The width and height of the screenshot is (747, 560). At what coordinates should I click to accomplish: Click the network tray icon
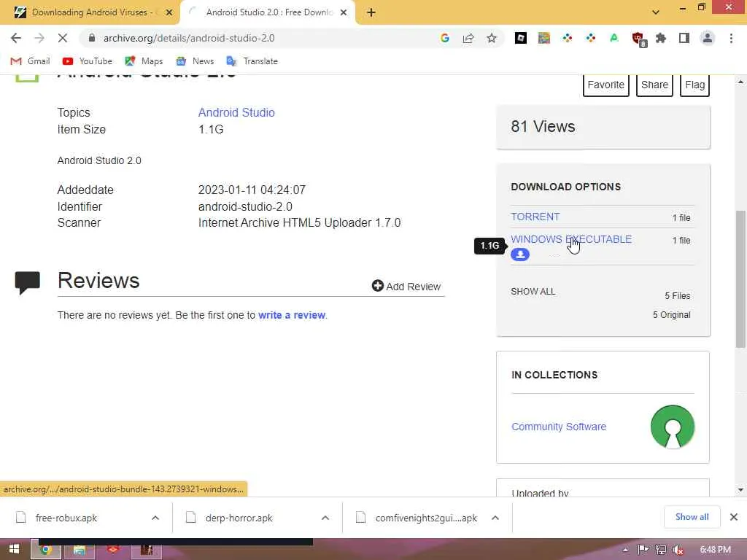coord(661,550)
